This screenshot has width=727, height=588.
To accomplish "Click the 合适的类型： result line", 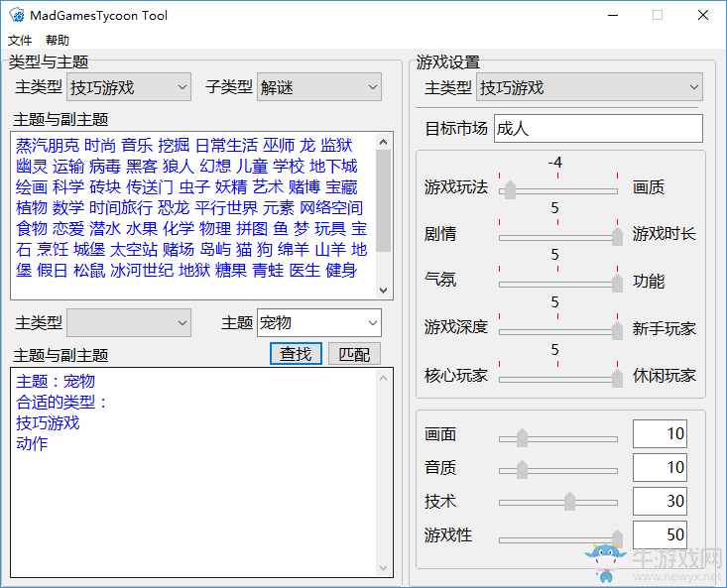I will point(62,403).
